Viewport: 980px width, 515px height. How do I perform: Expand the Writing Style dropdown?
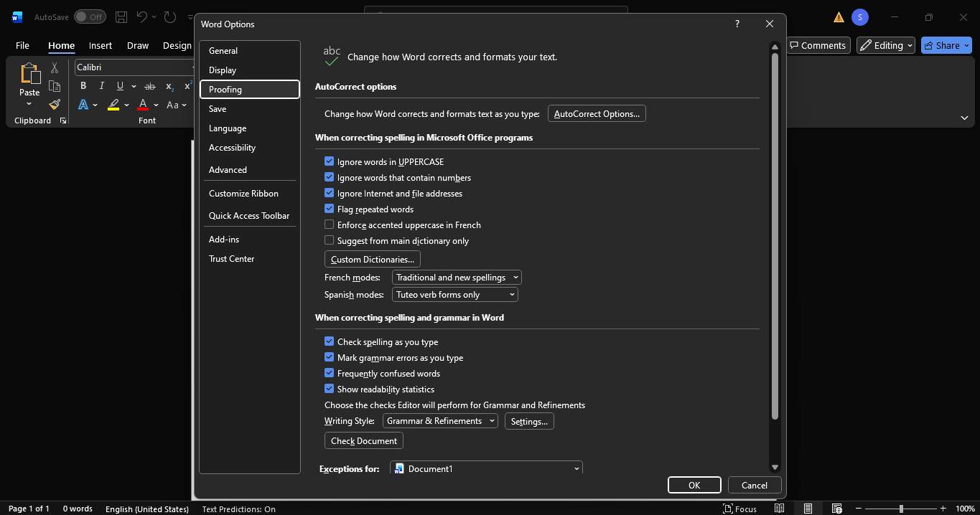coord(440,421)
